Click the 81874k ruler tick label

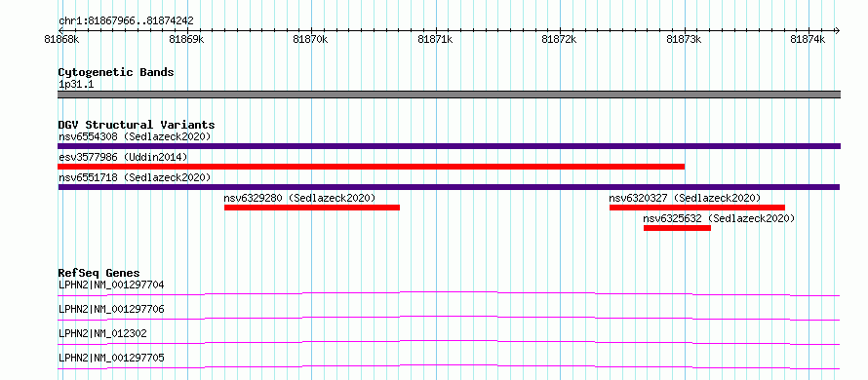[x=809, y=40]
